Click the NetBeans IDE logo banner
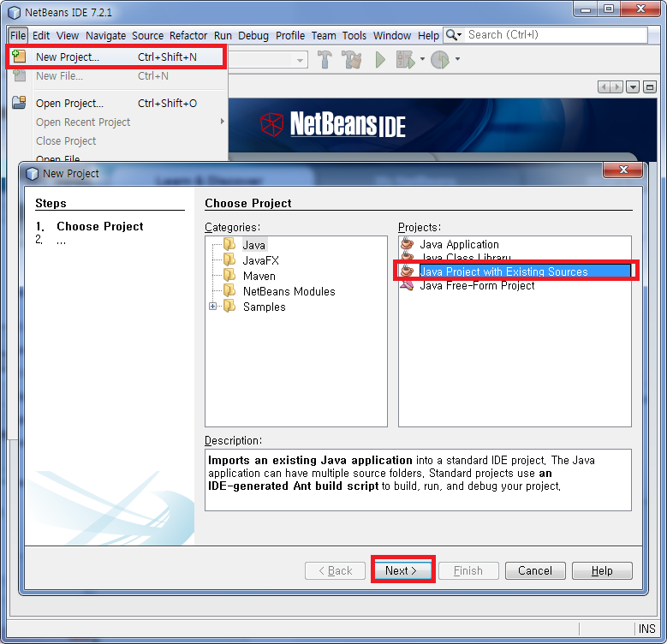667x644 pixels. coord(333,125)
